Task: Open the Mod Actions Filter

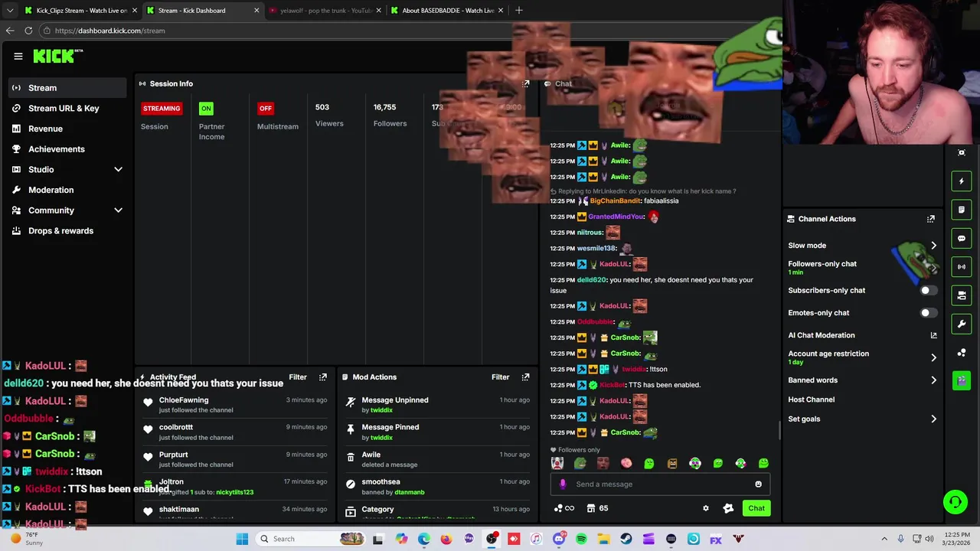Action: (x=500, y=377)
